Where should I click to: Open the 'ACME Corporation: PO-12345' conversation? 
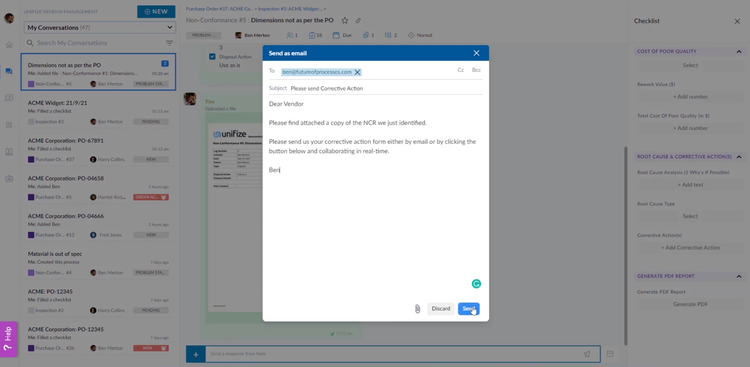click(x=98, y=339)
